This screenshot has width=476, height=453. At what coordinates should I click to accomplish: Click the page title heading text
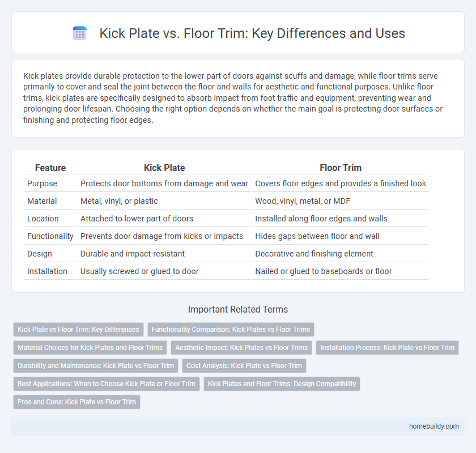tap(252, 33)
